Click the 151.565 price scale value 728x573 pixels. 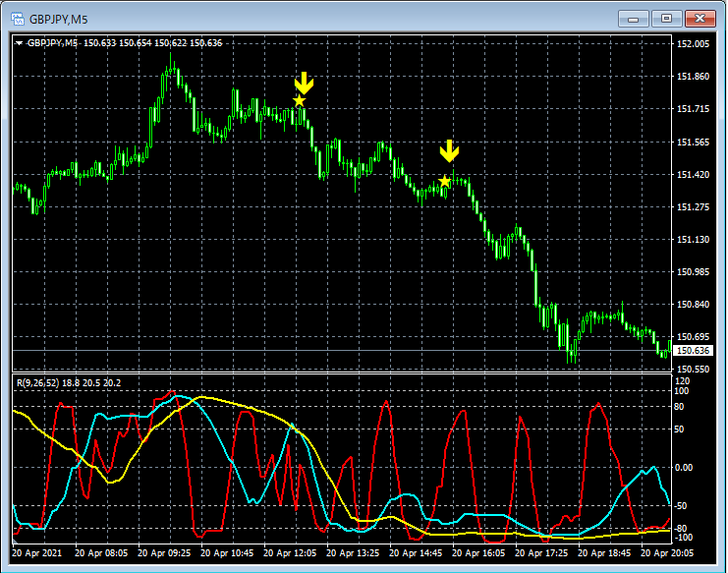(x=694, y=143)
